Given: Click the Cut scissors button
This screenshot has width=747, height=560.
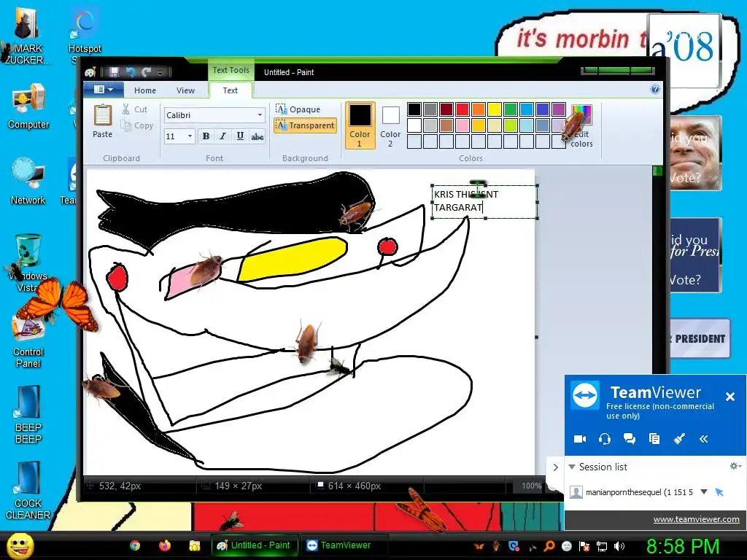Looking at the screenshot, I should (x=135, y=109).
